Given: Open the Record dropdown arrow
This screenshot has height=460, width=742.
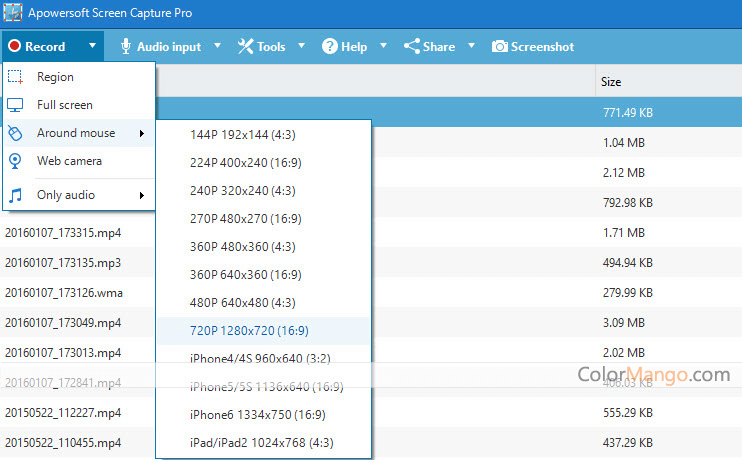Looking at the screenshot, I should pyautogui.click(x=92, y=46).
